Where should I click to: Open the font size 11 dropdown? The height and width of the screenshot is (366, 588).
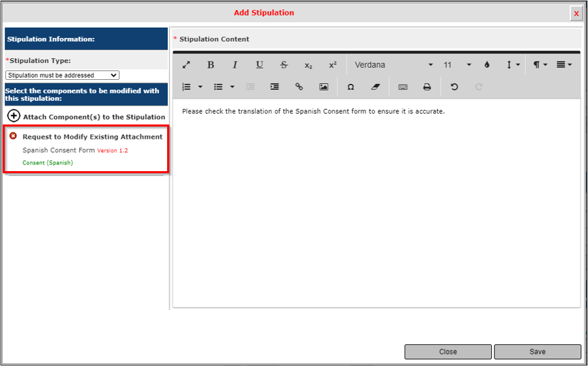click(457, 65)
